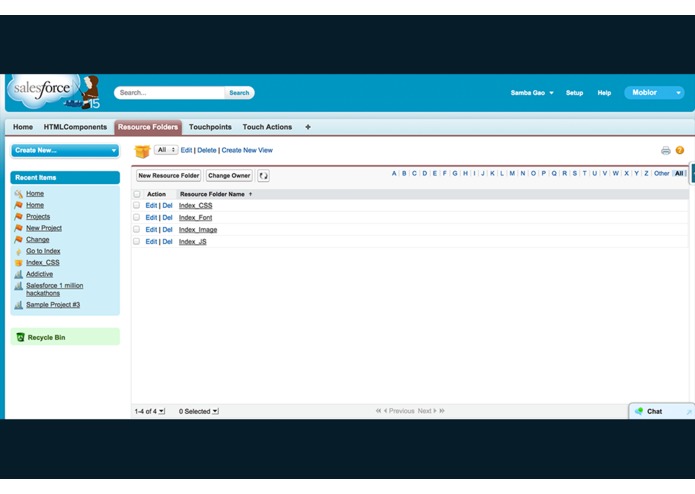The image size is (695, 494).
Task: Click the Search button
Action: point(239,93)
